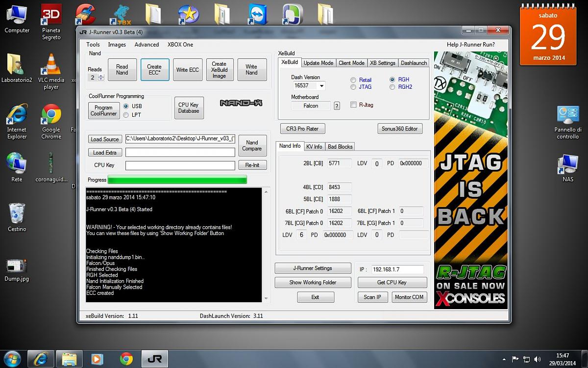
Task: Click the log console scrollbar down arrow
Action: click(266, 298)
